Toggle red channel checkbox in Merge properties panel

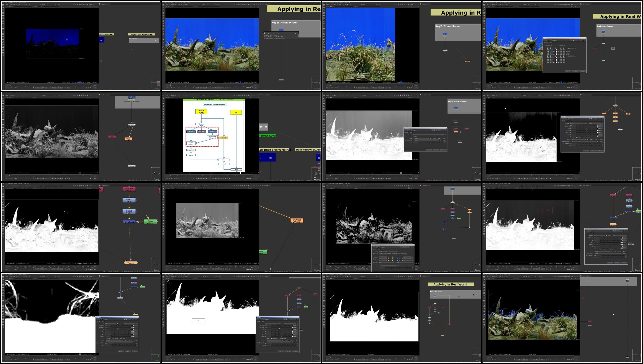coord(388,257)
